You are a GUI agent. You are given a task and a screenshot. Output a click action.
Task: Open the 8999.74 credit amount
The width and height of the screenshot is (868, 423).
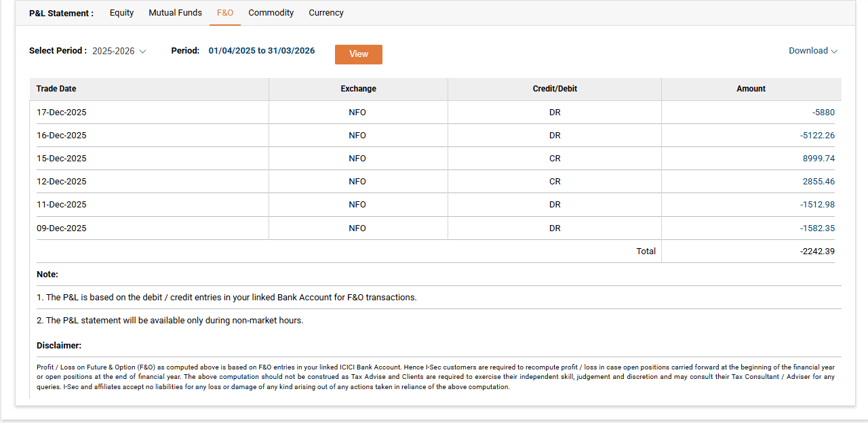click(818, 159)
